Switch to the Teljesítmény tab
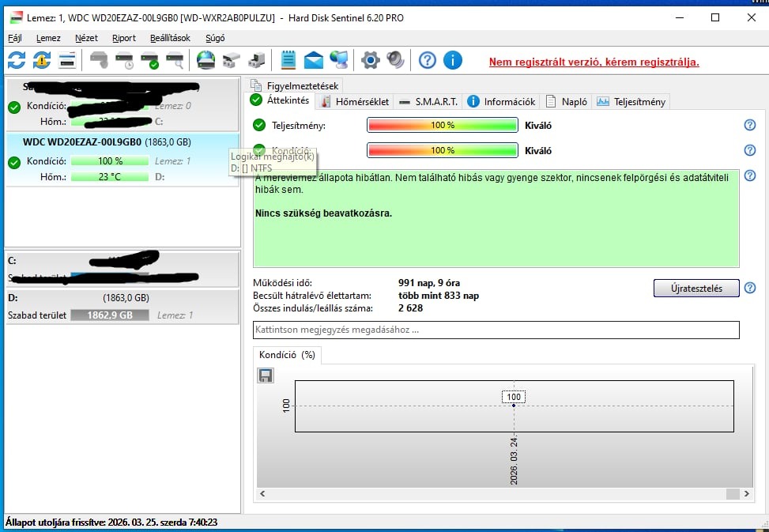This screenshot has height=532, width=769. (x=631, y=101)
